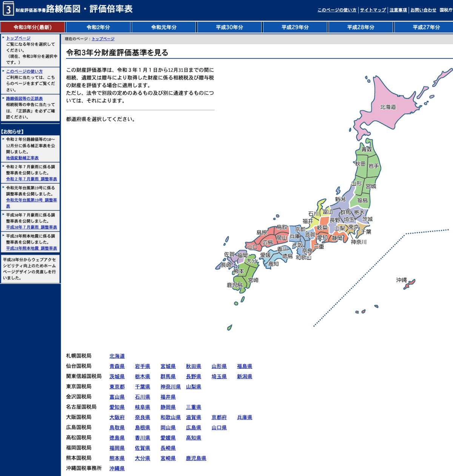Open the 沖縄県 link

117,468
